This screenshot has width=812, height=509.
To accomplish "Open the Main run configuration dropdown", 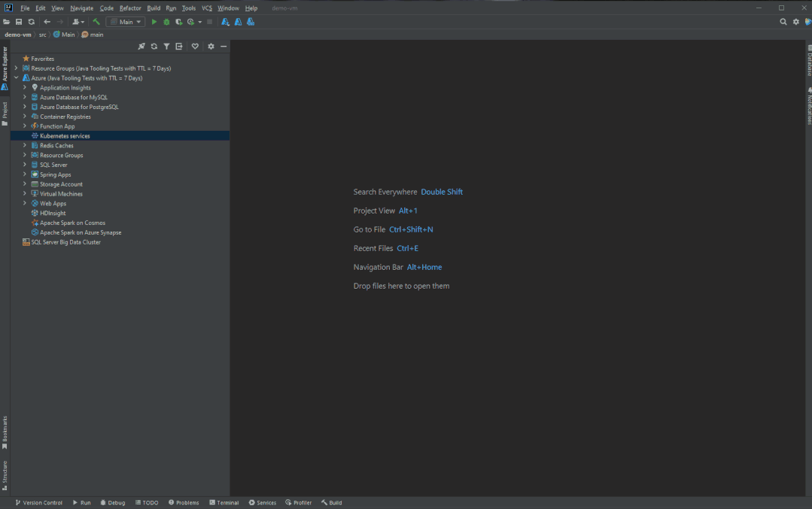I will tap(125, 21).
